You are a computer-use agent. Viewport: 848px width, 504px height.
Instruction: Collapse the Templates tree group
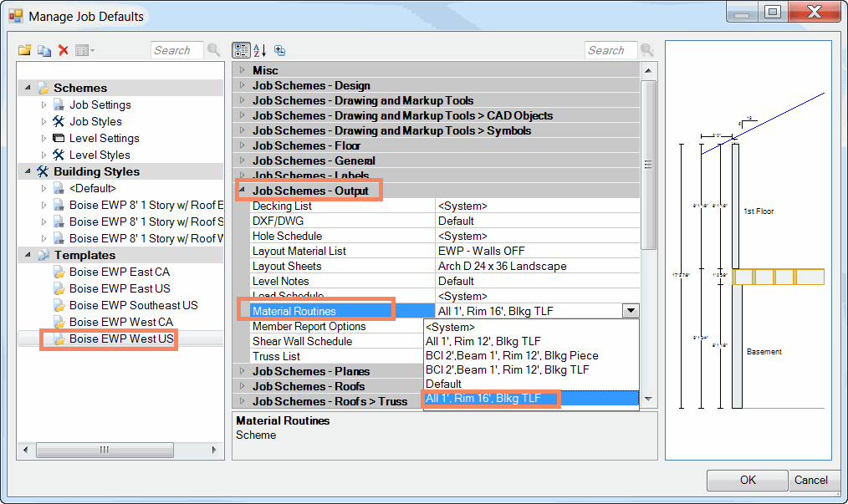pos(28,255)
